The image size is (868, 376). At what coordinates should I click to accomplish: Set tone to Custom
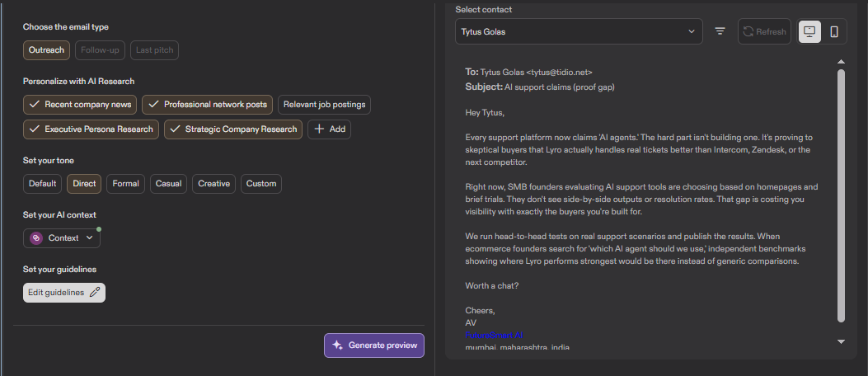(261, 184)
